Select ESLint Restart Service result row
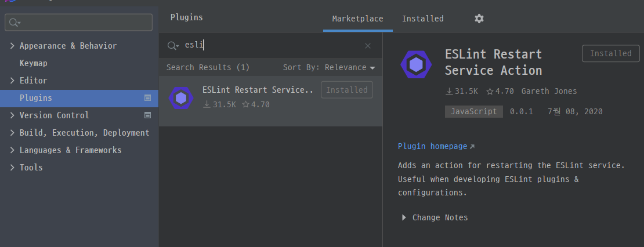Screen dimensions: 644x247 271,101
